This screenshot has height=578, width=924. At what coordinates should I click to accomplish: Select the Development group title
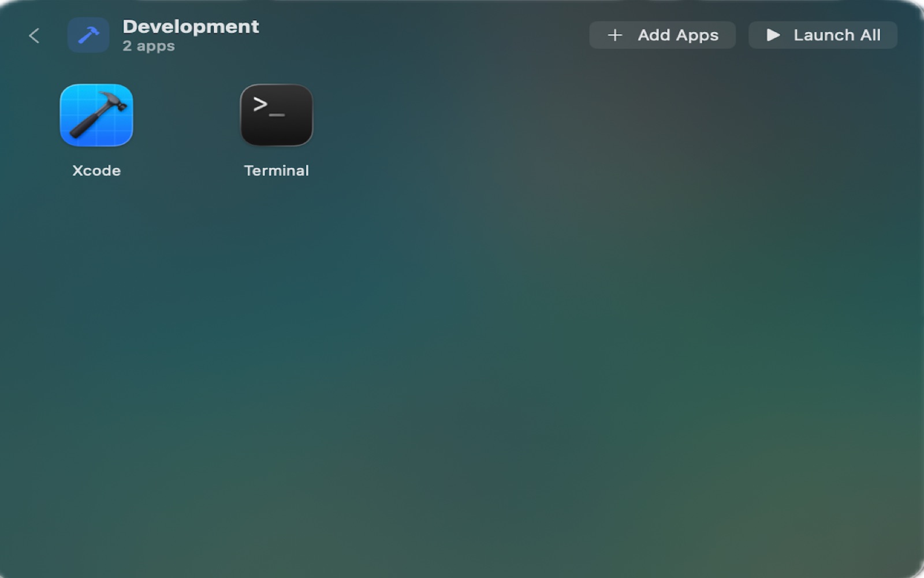[x=191, y=27]
